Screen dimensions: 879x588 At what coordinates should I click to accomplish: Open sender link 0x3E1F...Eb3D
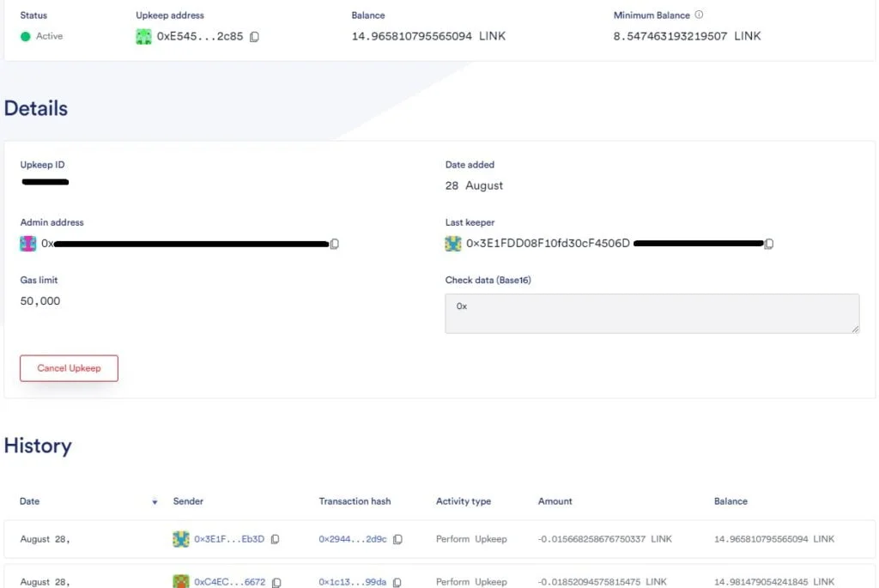(229, 539)
